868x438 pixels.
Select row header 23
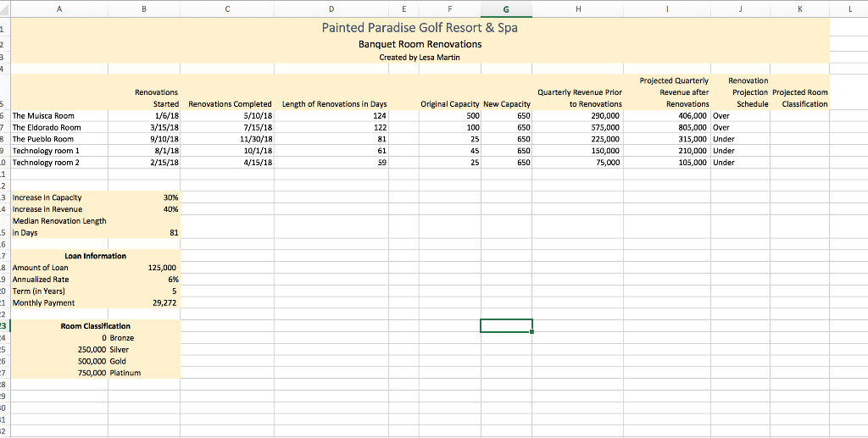(5, 325)
